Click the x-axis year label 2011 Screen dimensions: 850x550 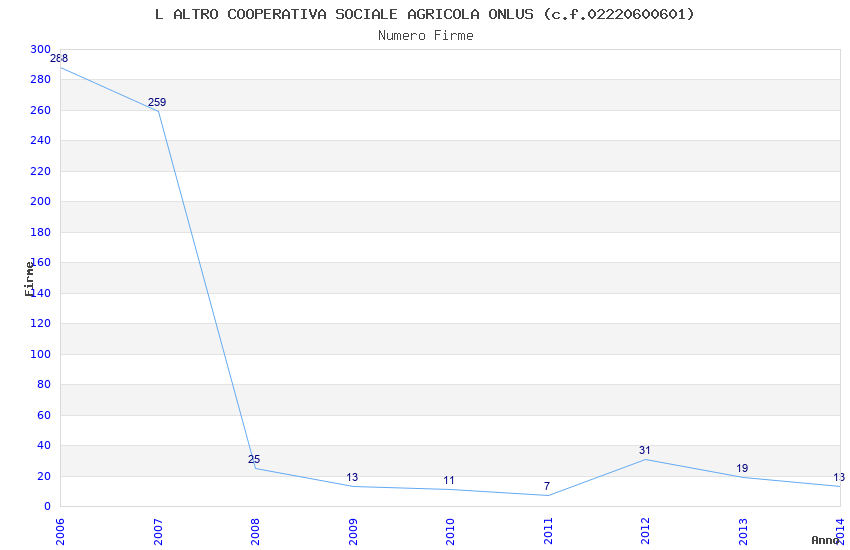548,532
